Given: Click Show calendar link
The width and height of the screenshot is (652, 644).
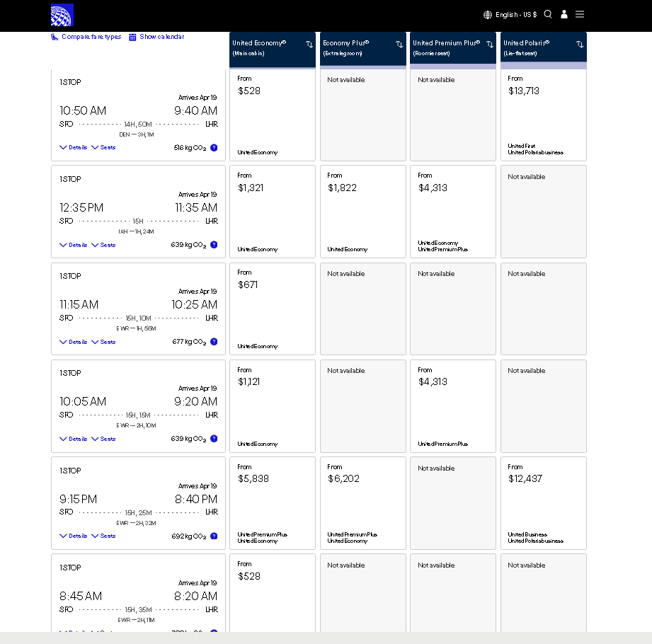Looking at the screenshot, I should point(156,37).
